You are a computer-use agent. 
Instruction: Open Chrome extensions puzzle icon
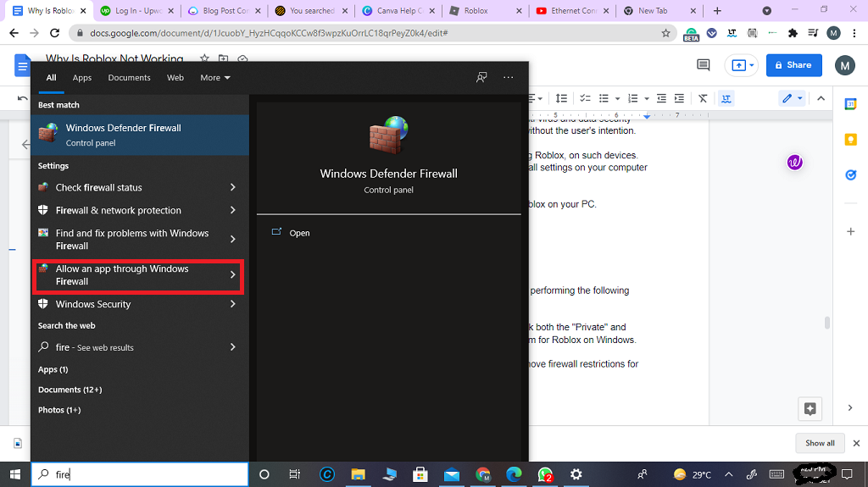coord(793,33)
